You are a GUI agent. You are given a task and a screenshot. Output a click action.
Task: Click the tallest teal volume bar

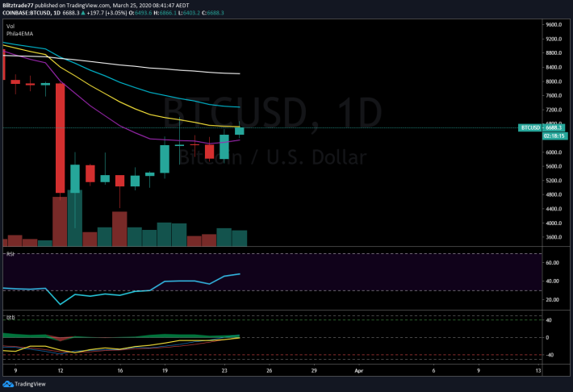click(x=75, y=218)
